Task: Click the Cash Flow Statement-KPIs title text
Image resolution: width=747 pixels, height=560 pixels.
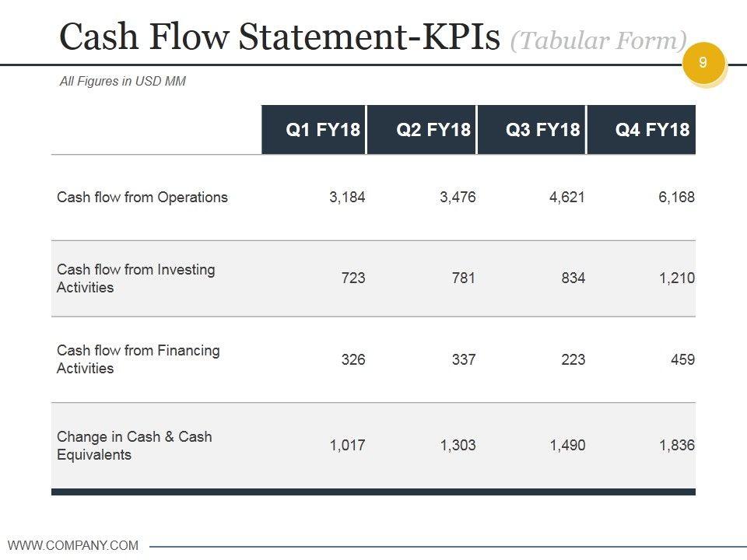Action: 279,37
